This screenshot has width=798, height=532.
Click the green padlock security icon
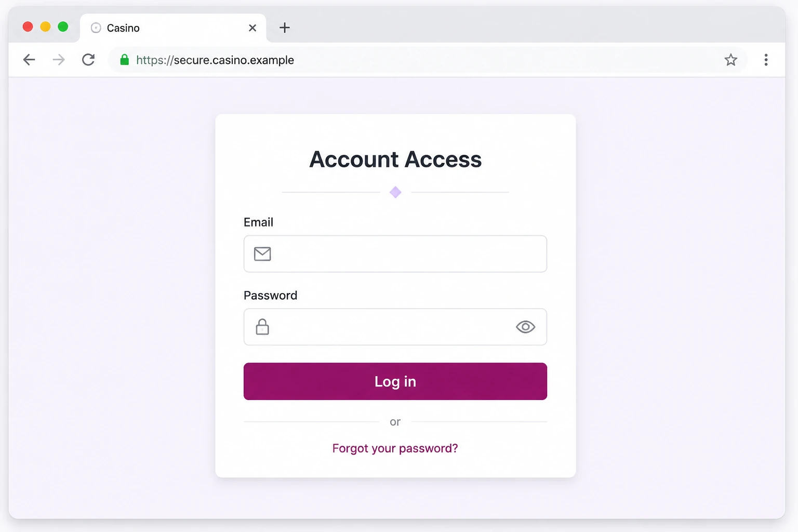[124, 60]
